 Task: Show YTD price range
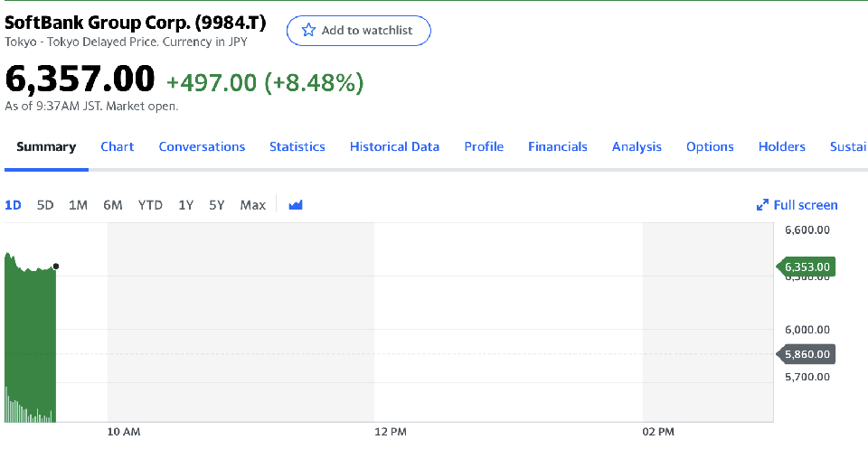pyautogui.click(x=150, y=205)
